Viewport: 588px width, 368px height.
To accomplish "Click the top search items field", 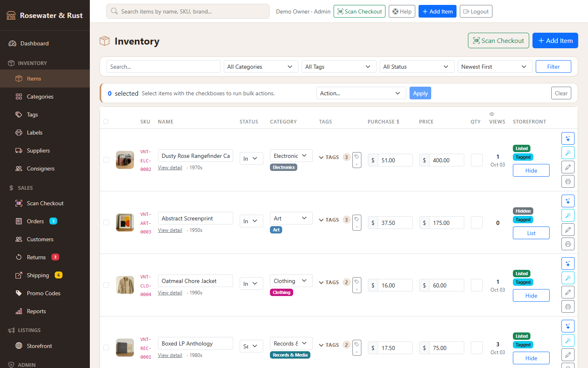I will 188,11.
